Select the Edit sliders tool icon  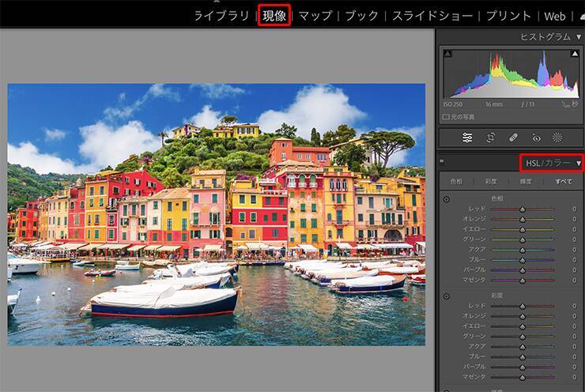[467, 138]
